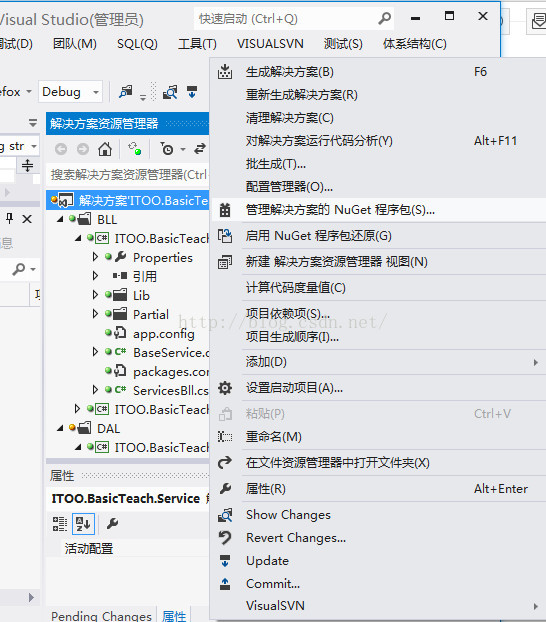Click the Home icon in Solution Explorer toolbar
The image size is (546, 622).
coord(105,149)
